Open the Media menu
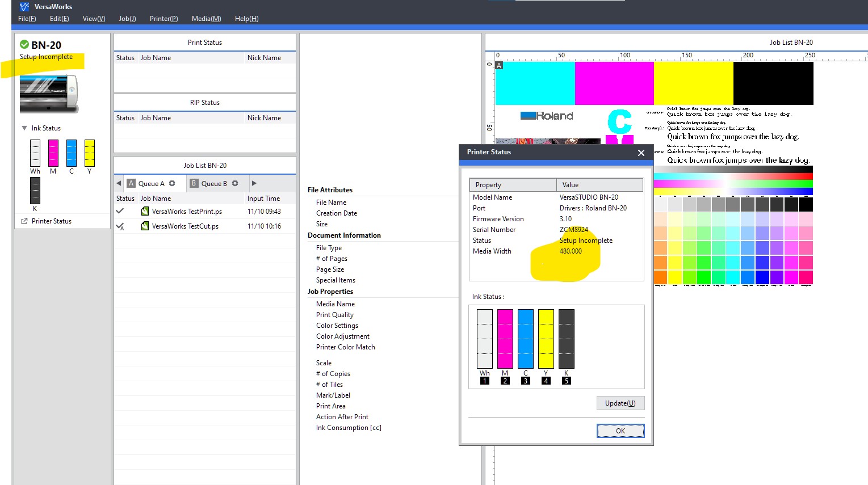Image resolution: width=868 pixels, height=485 pixels. click(x=206, y=19)
